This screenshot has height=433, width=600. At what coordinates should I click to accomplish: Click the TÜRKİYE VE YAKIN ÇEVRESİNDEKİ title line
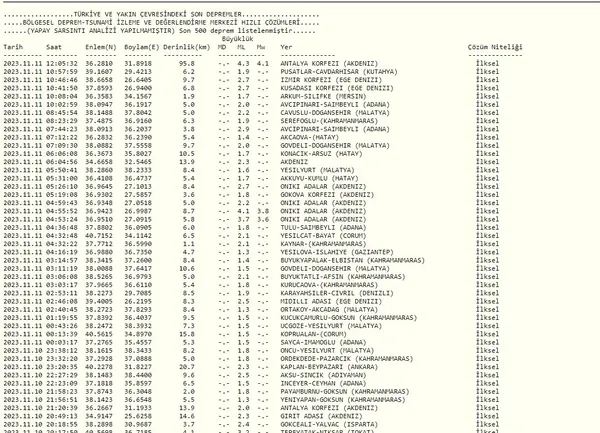(x=161, y=15)
